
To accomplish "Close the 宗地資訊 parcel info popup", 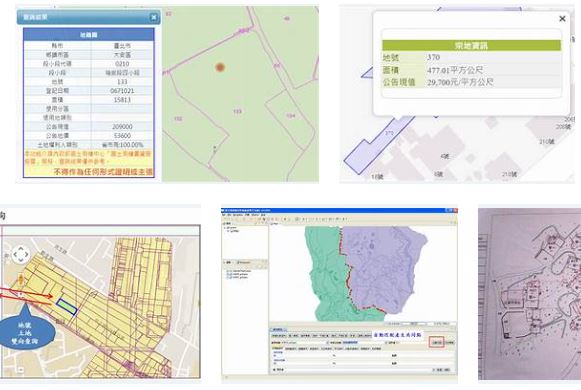I will point(562,19).
